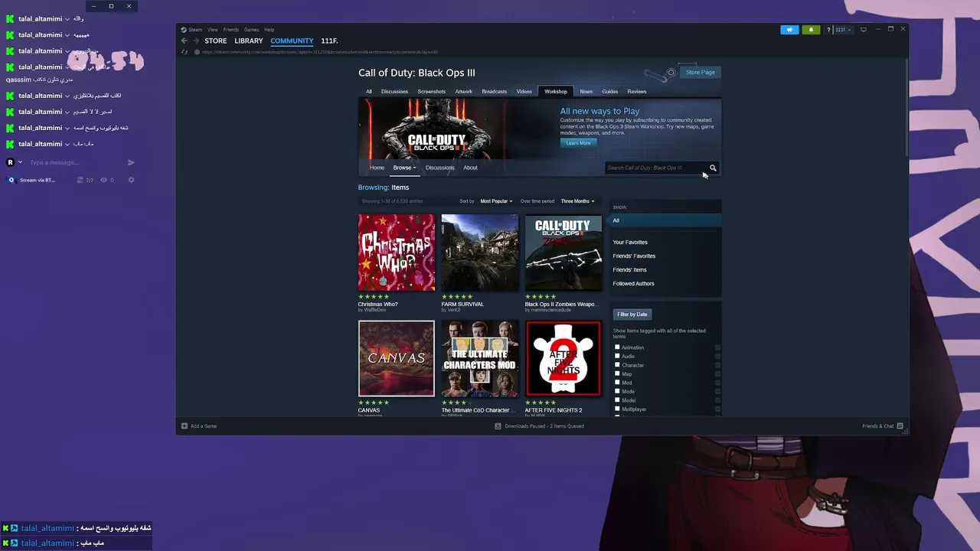Check the Model tag checkbox
This screenshot has width=980, height=551.
617,400
